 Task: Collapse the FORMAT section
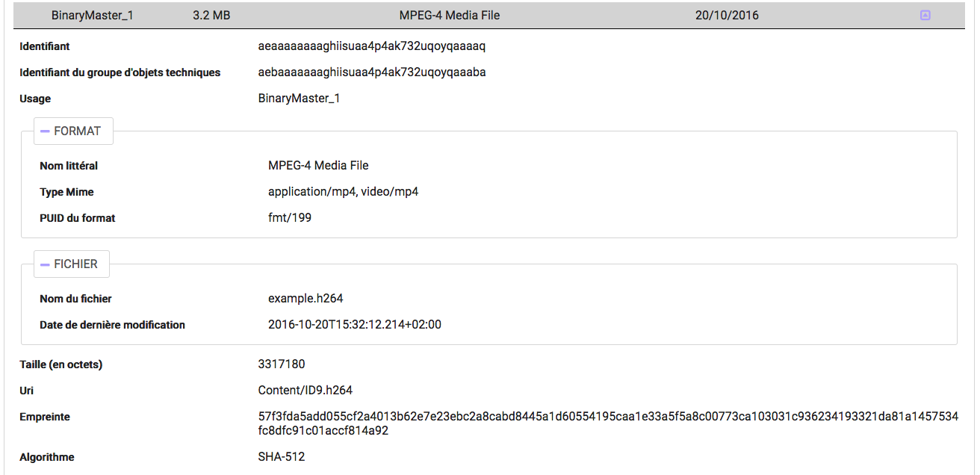tap(73, 131)
